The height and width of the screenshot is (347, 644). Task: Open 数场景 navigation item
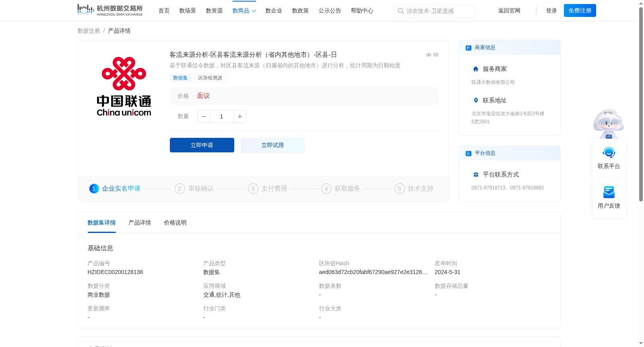click(188, 11)
